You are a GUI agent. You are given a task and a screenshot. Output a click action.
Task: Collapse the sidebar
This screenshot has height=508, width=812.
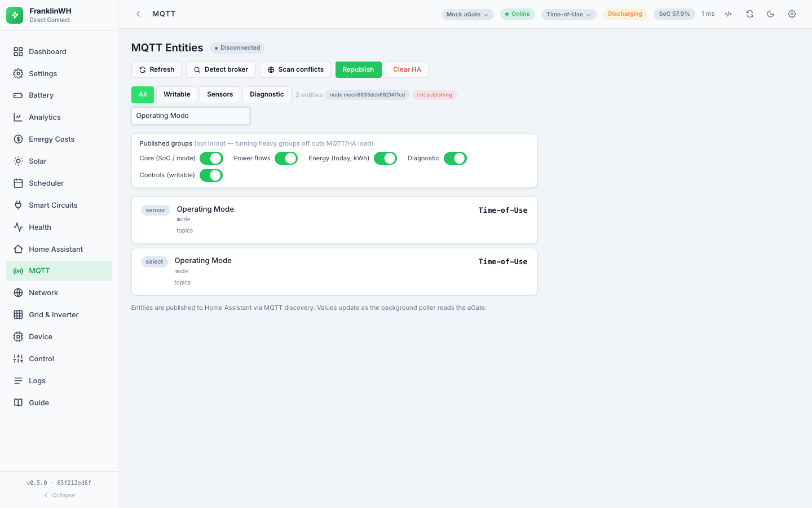[x=59, y=496]
